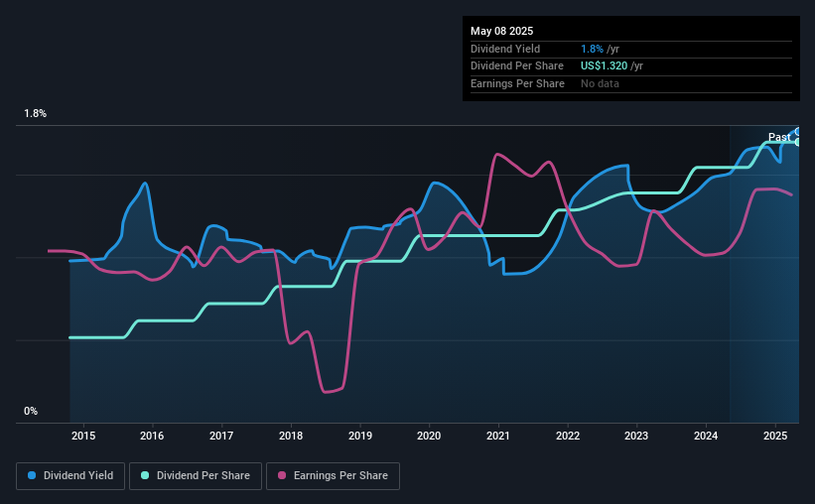The height and width of the screenshot is (504, 815).
Task: Click the 2022 x-axis label
Action: point(568,436)
